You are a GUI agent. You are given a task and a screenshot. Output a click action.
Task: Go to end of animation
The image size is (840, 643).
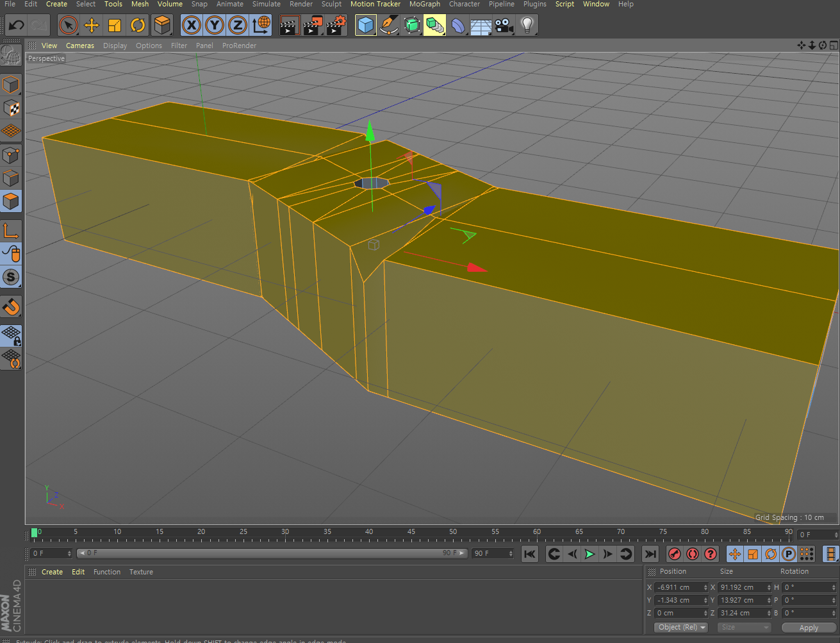(x=650, y=554)
